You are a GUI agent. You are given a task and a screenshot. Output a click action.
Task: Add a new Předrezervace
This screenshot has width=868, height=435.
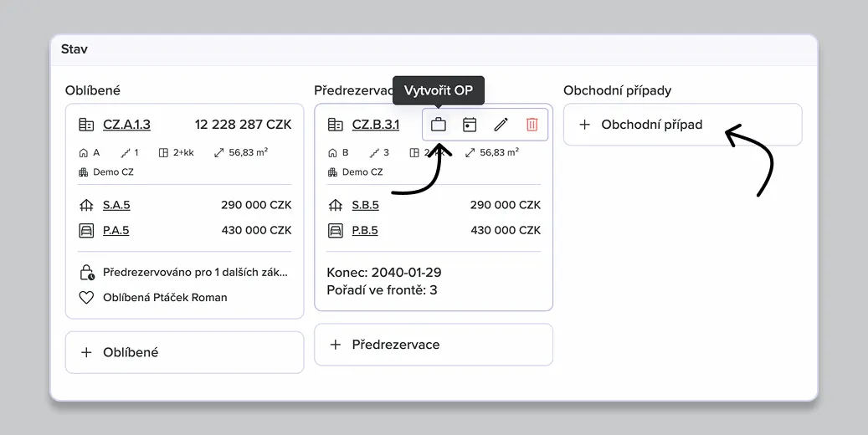(x=433, y=345)
